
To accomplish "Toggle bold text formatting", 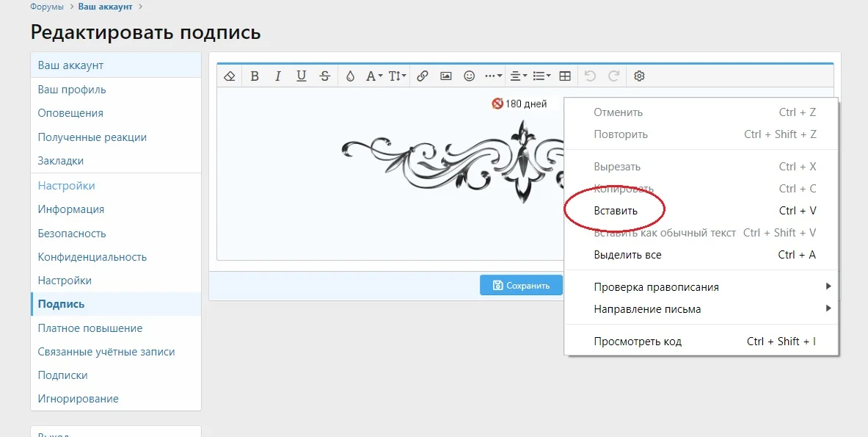I will (255, 76).
